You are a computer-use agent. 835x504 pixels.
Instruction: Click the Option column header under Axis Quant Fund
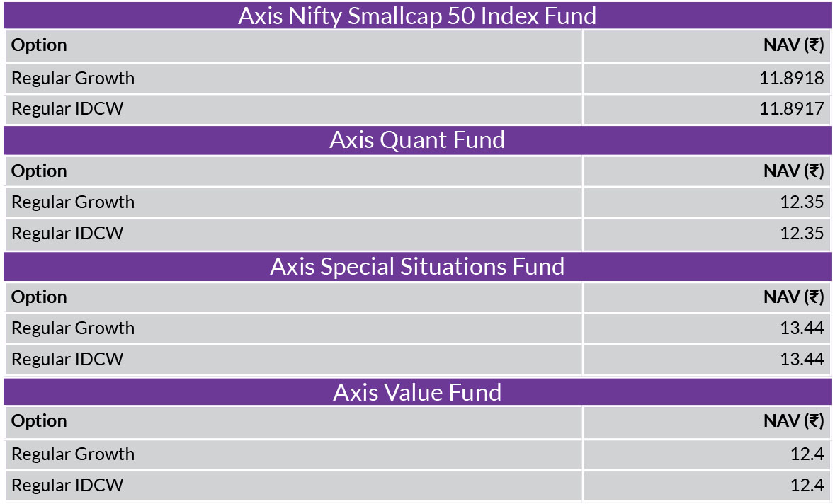(x=39, y=171)
